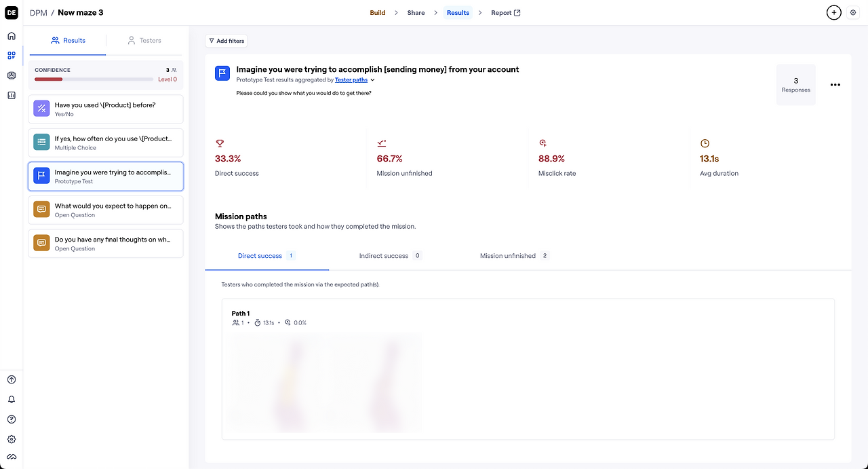This screenshot has width=868, height=469.
Task: Click the Confidence level progress bar
Action: [94, 79]
